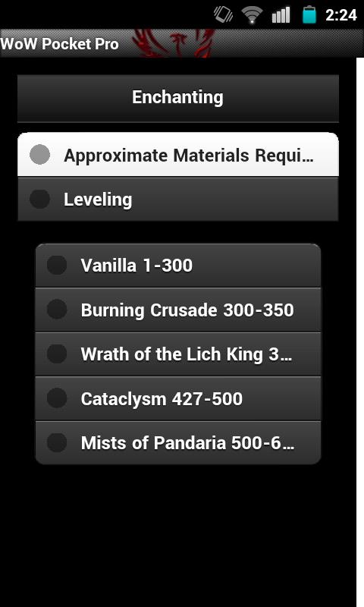Open the Cataclysm 427-500 guide
Screen dimensions: 364x607
pyautogui.click(x=178, y=398)
